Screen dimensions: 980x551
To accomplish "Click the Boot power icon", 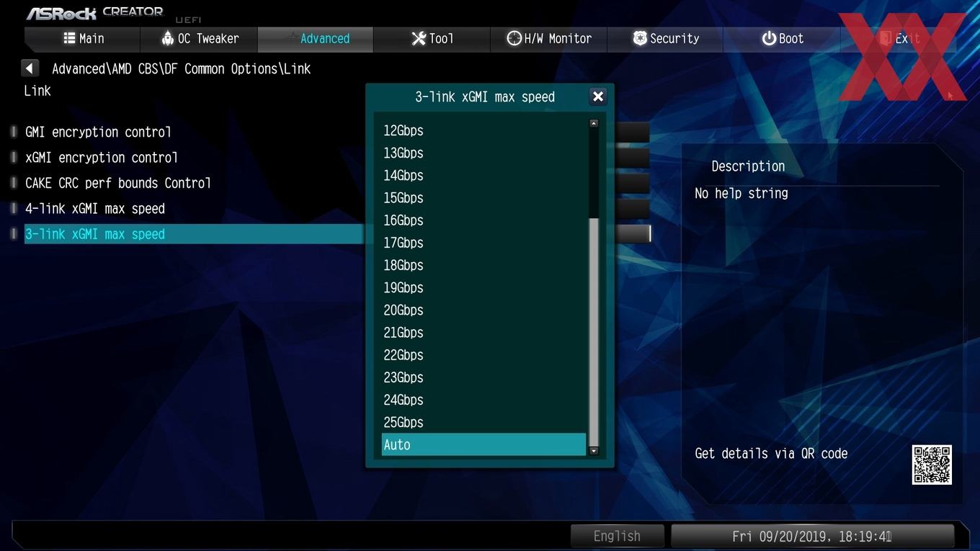I will click(769, 38).
